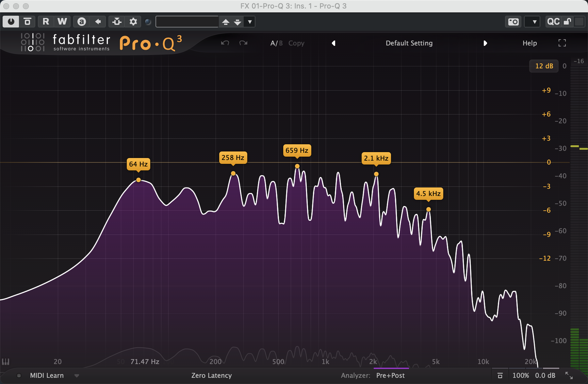This screenshot has height=384, width=588.
Task: Click Copy to copy the A/B state
Action: [x=296, y=43]
